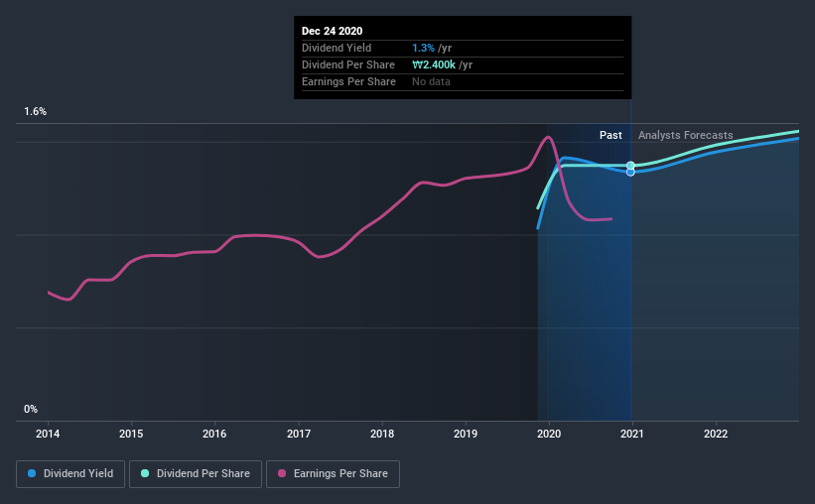Click the 2022 x-axis year label
Screen dimensions: 815x504
pyautogui.click(x=716, y=434)
